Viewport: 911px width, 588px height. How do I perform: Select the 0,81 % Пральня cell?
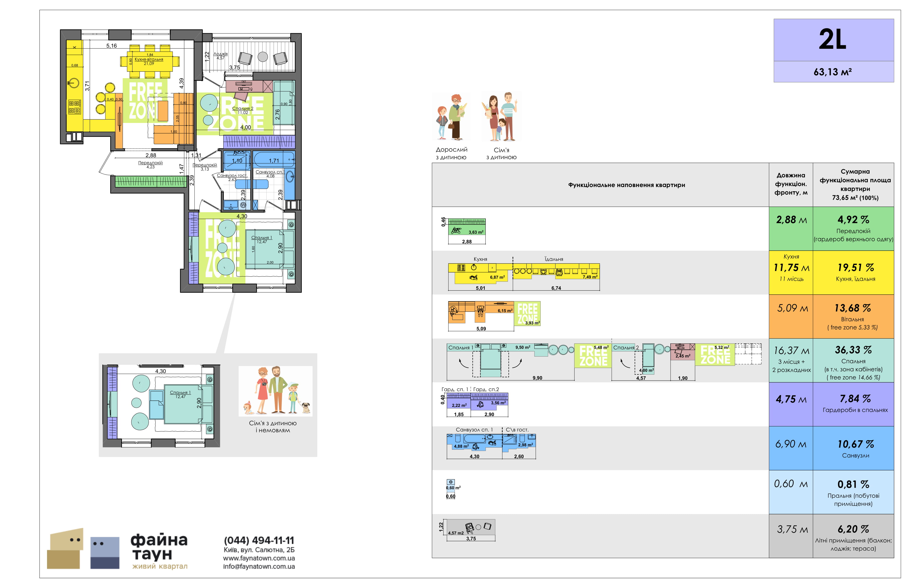853,492
